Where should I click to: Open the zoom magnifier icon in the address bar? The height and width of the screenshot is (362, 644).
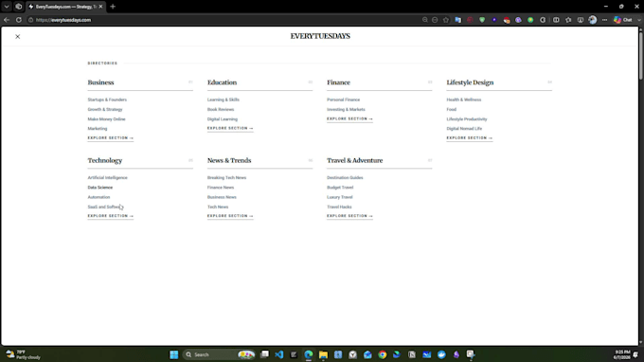point(424,20)
